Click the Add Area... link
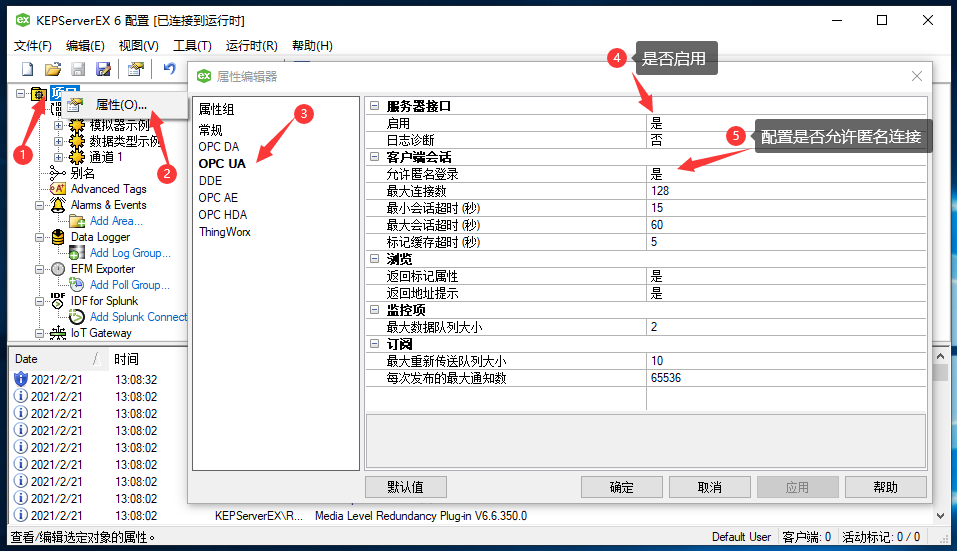Image resolution: width=957 pixels, height=551 pixels. tap(116, 221)
